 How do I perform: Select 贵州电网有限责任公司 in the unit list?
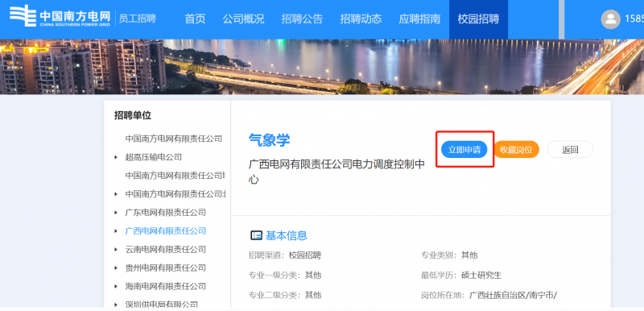click(166, 267)
